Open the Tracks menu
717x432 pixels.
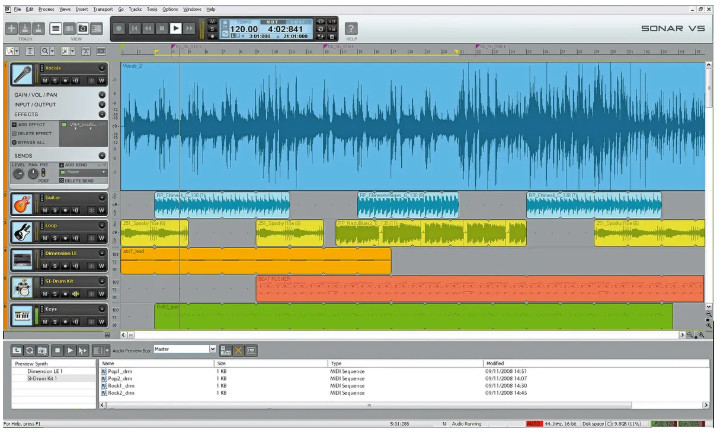click(x=135, y=9)
